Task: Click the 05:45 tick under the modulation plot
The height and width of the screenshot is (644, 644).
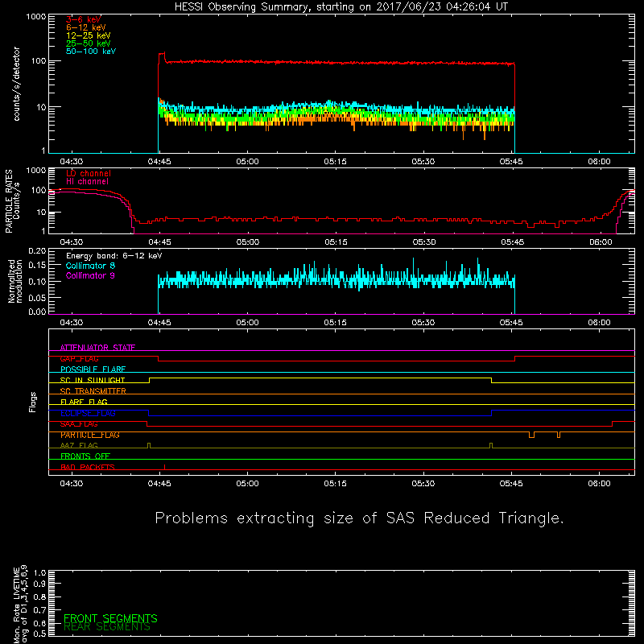Action: (x=511, y=323)
